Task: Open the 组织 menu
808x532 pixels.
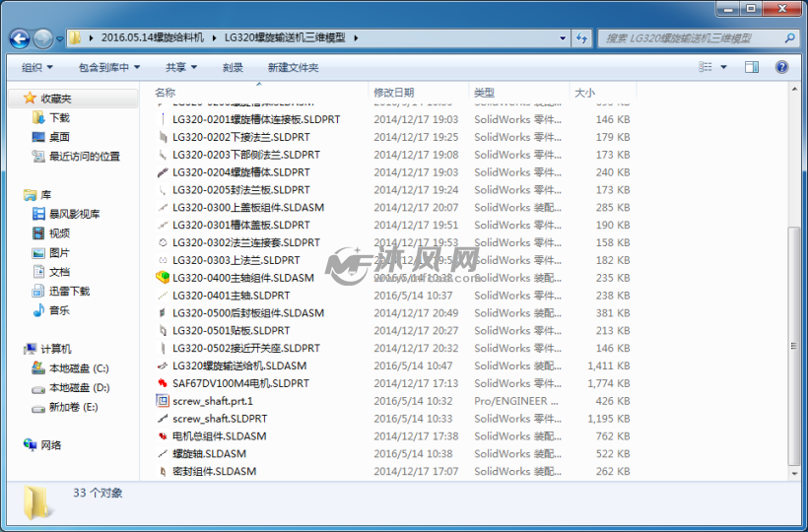Action: tap(37, 67)
